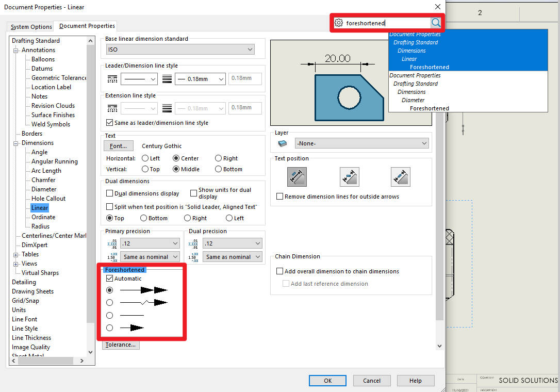This screenshot has width=560, height=392.
Task: Open Base linear dimension standard dropdown
Action: click(180, 50)
